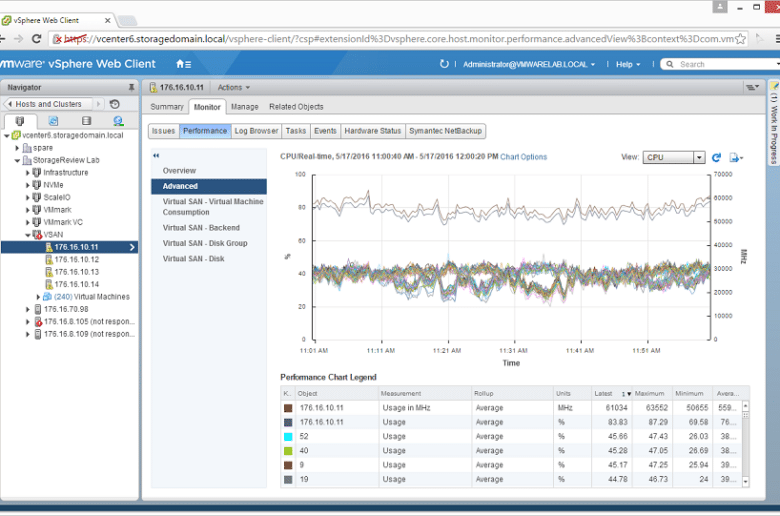780x516 pixels.
Task: Open the Hardware Status sub-tab
Action: [x=373, y=131]
